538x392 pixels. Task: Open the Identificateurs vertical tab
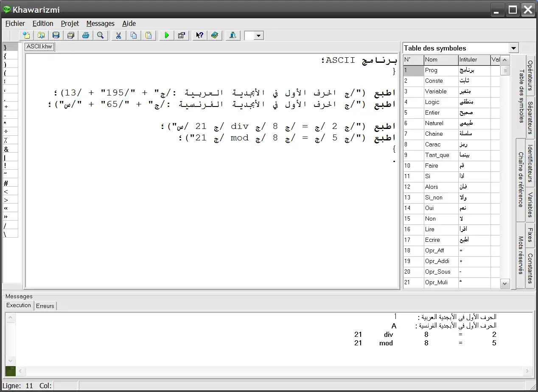tap(530, 163)
